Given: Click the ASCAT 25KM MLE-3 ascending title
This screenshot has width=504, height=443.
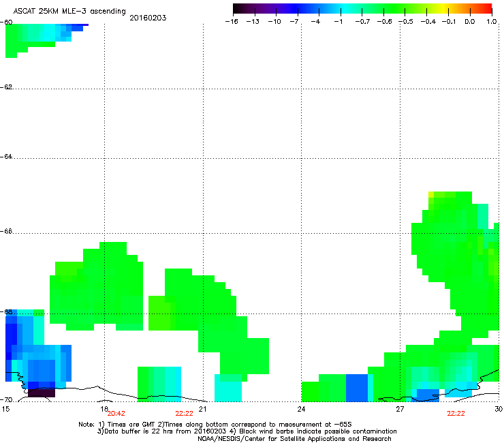Looking at the screenshot, I should pos(69,12).
